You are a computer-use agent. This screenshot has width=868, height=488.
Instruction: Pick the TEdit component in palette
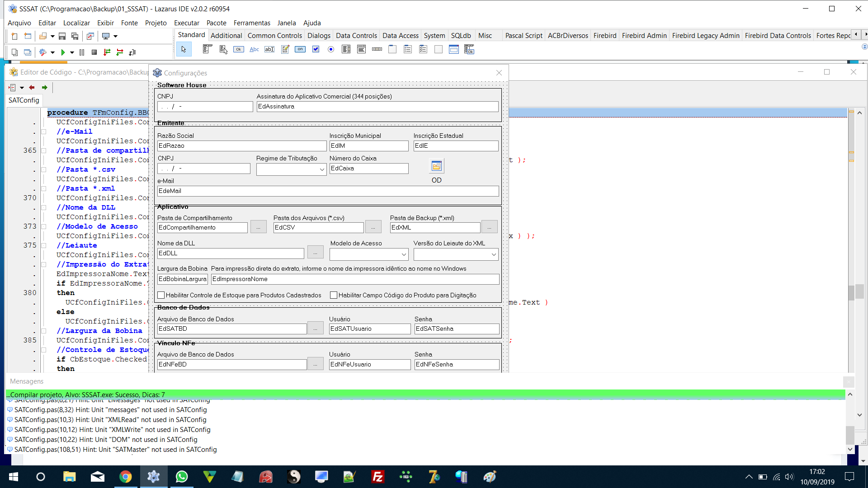[269, 49]
